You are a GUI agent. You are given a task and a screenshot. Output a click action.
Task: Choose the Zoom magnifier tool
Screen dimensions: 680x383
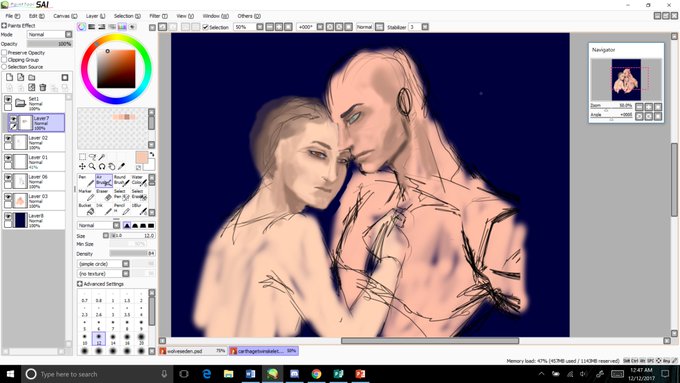[92, 166]
